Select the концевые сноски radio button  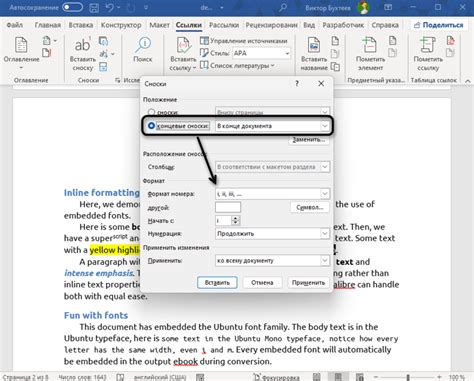click(151, 126)
